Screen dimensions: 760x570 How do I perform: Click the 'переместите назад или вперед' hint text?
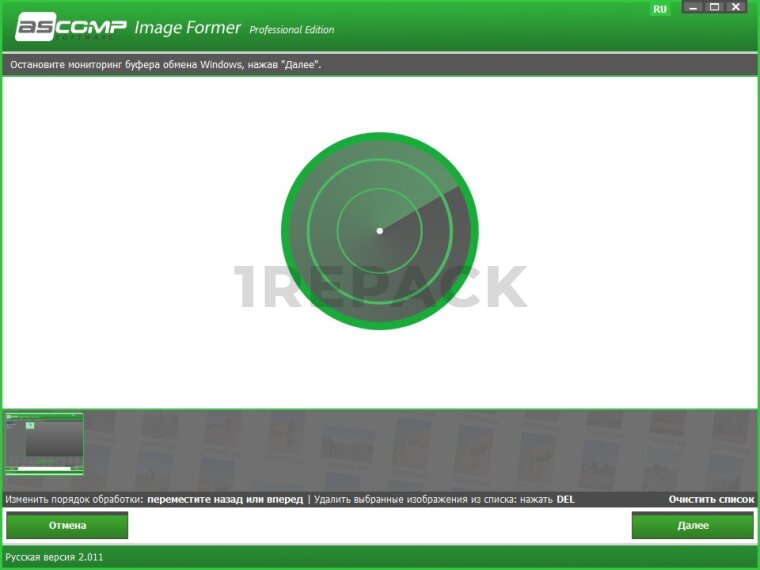[225, 499]
